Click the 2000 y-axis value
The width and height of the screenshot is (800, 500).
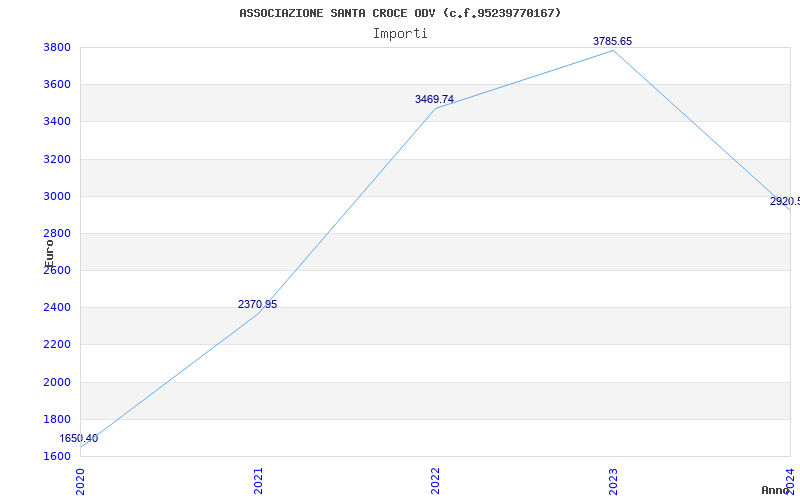tap(57, 382)
